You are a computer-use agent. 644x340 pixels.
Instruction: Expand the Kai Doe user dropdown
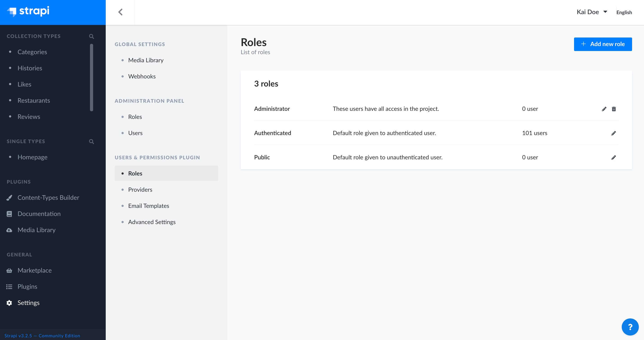(592, 12)
